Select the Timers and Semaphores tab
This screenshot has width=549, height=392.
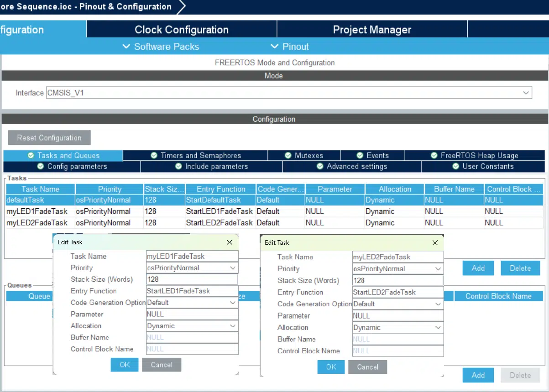[195, 155]
